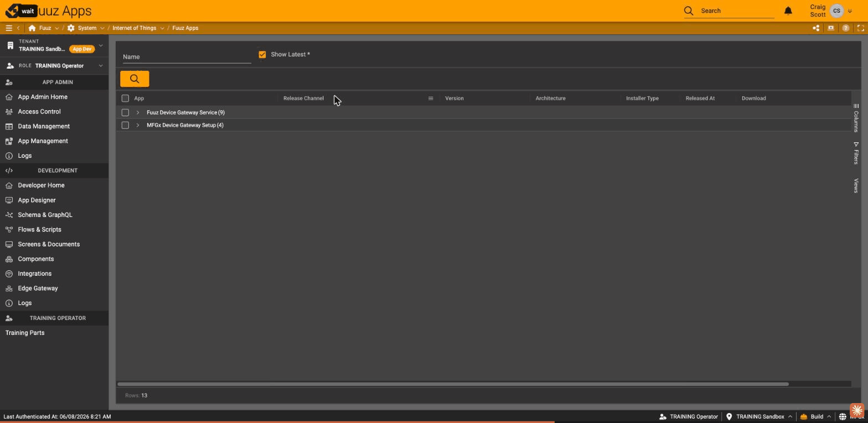
Task: Open the Filters side panel
Action: pos(856,153)
